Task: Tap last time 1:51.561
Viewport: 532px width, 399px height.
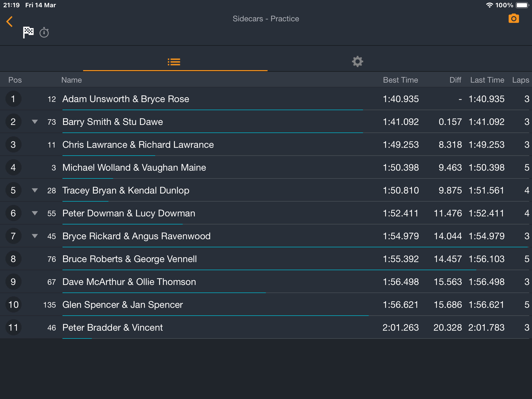Action: click(487, 190)
